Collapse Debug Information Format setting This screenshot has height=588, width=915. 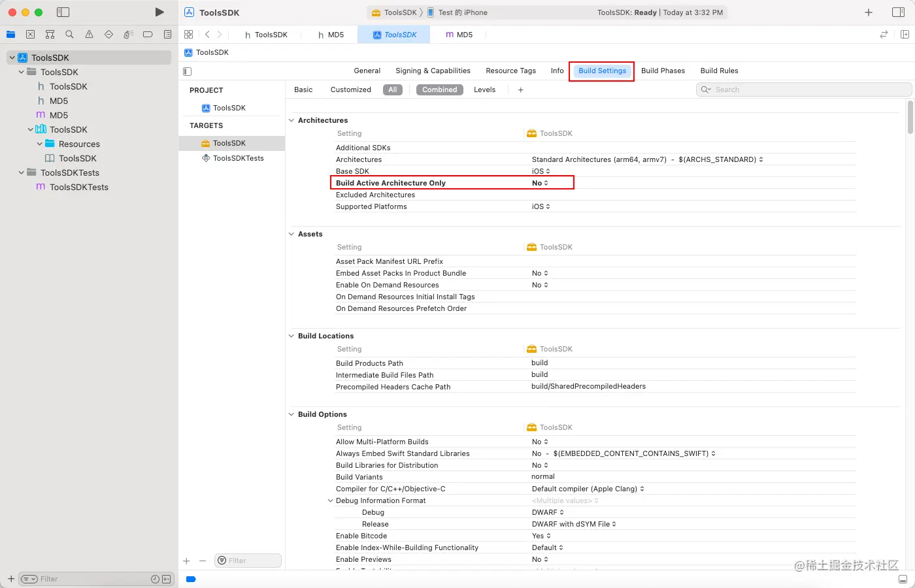[330, 500]
